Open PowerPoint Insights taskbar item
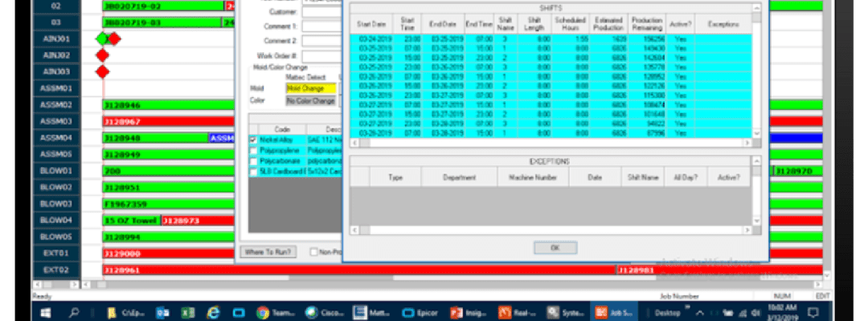The width and height of the screenshot is (868, 321). (469, 313)
